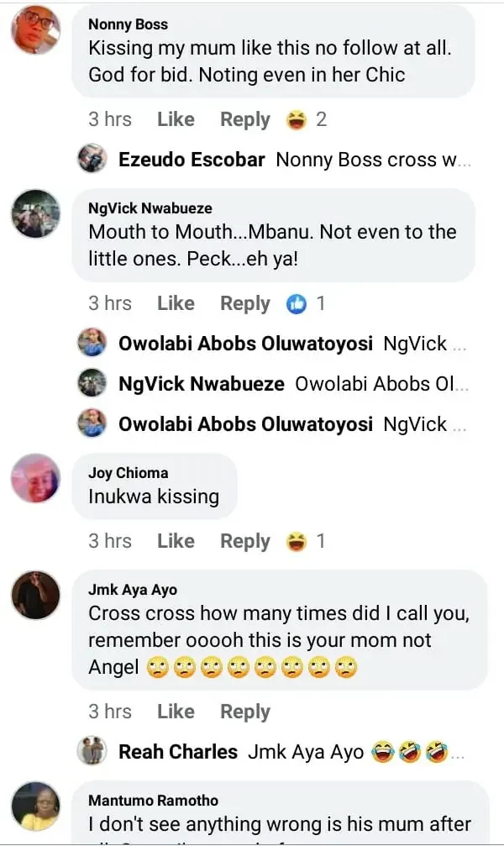The width and height of the screenshot is (504, 846).
Task: Open Ezeudo Escobar's small reply avatar
Action: point(92,160)
